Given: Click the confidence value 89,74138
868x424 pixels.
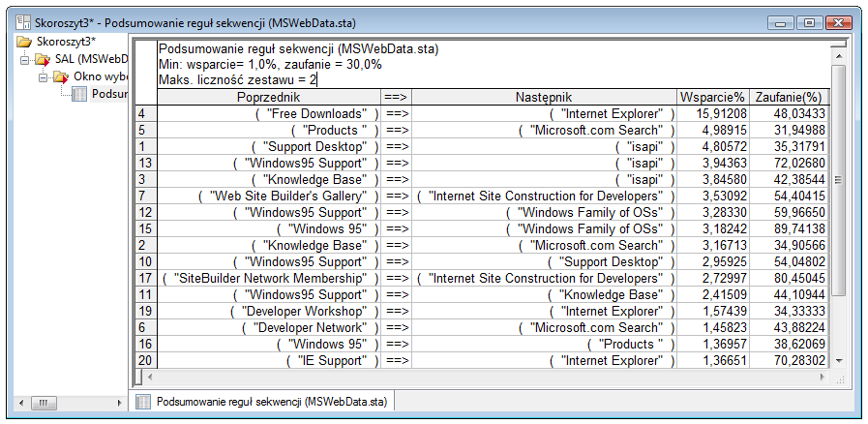Looking at the screenshot, I should point(790,229).
